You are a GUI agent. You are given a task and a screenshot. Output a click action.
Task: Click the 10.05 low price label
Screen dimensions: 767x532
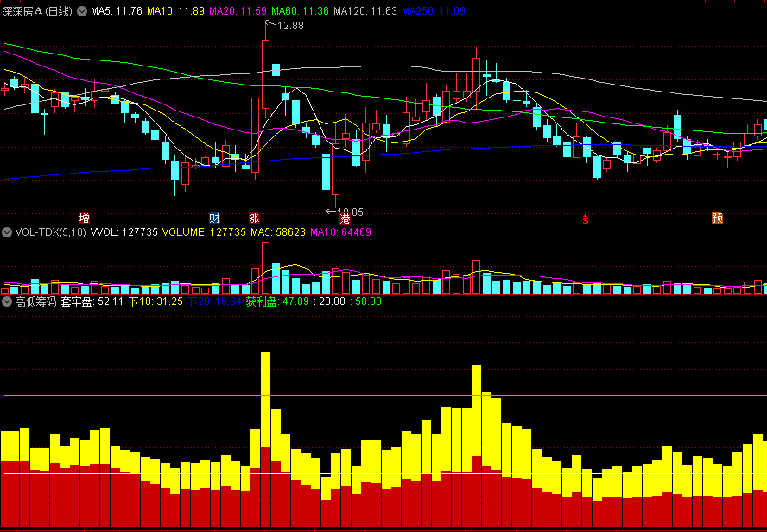[x=350, y=212]
